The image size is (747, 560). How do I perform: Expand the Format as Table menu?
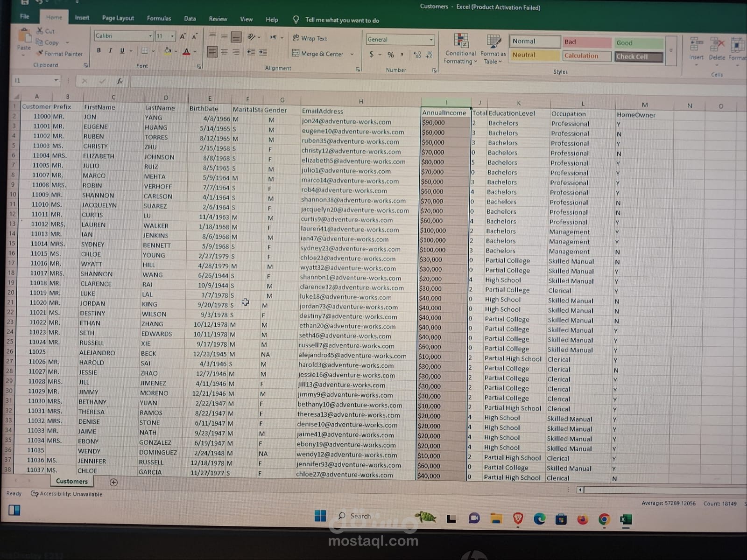[493, 49]
